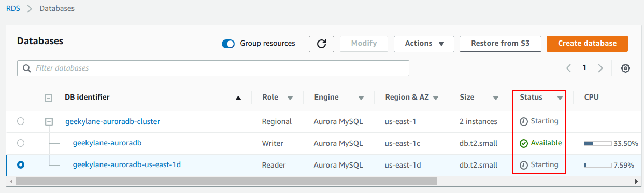Screen dimensions: 644x193
Task: Click the Available status checkmark icon
Action: tap(524, 143)
